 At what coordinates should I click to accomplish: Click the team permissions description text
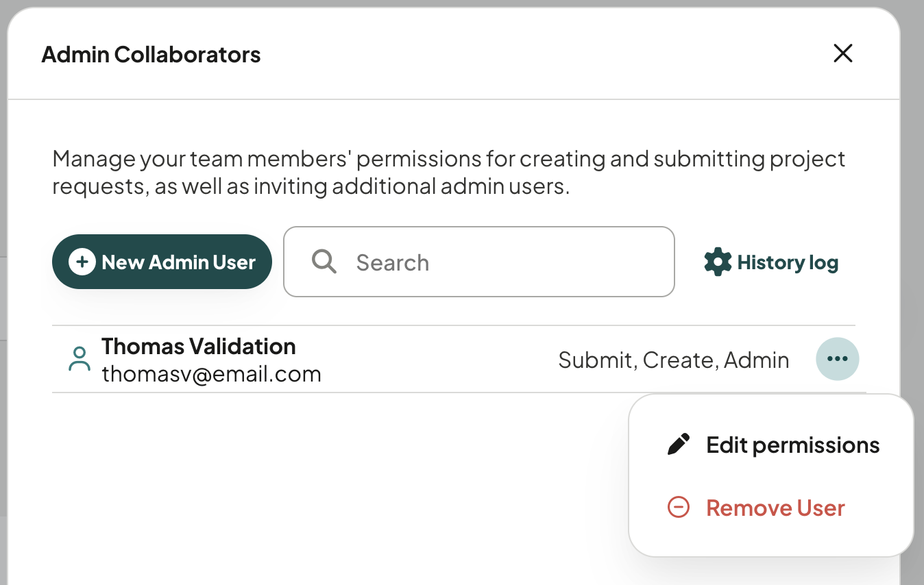coord(449,172)
